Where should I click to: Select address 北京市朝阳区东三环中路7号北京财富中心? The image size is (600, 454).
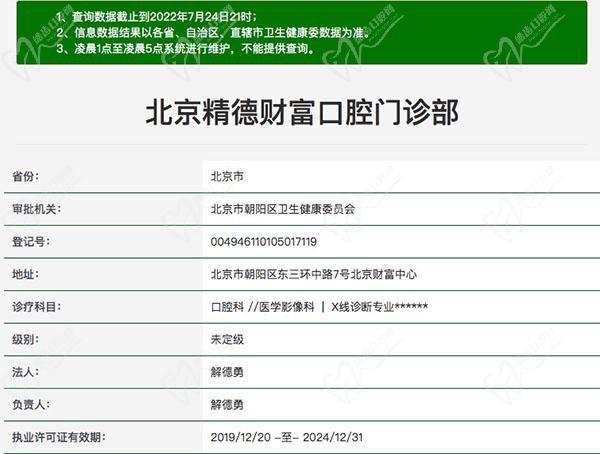tap(314, 274)
